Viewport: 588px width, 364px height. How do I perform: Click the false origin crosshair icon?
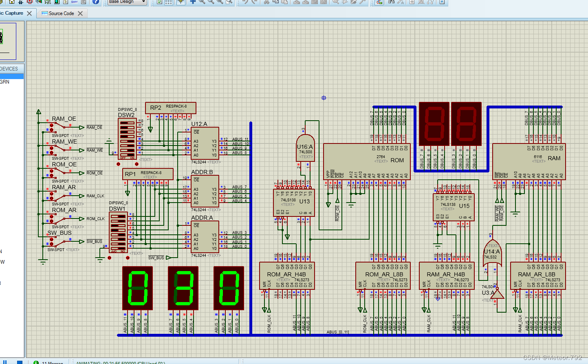click(181, 2)
